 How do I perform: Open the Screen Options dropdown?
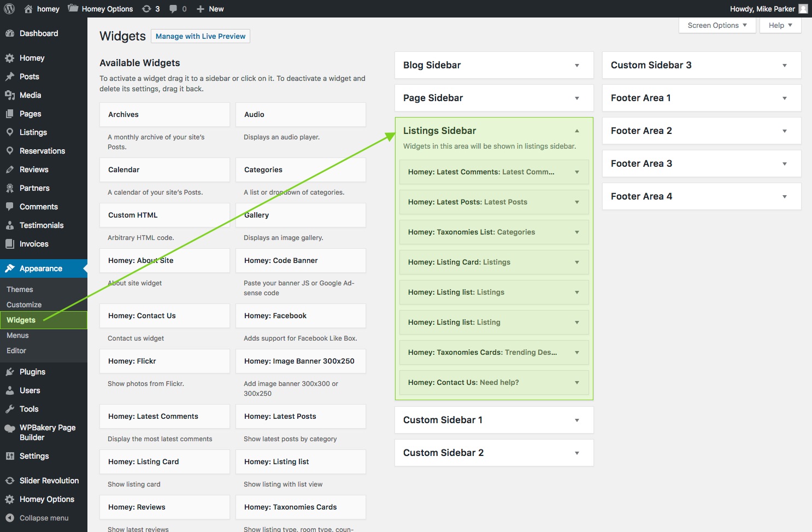tap(717, 25)
